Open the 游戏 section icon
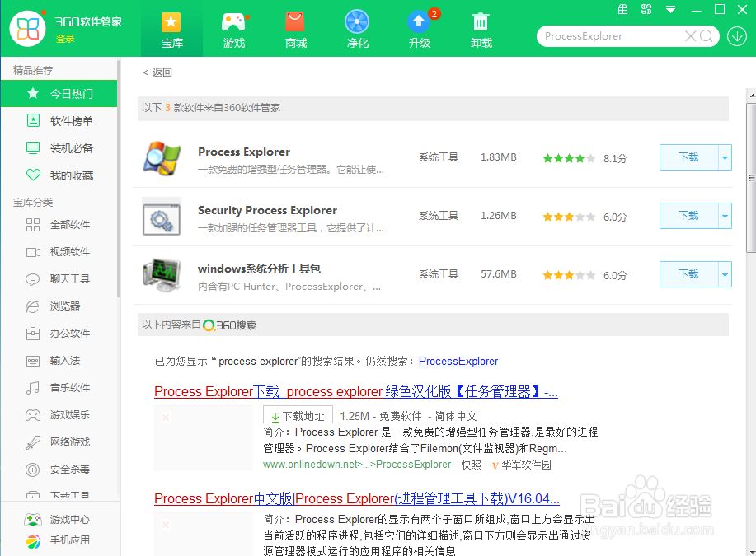This screenshot has width=756, height=556. (x=233, y=28)
